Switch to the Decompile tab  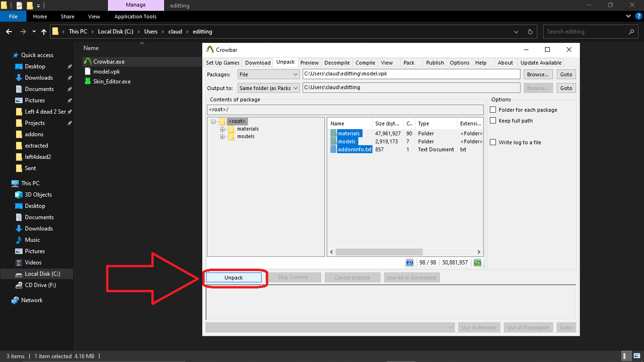point(337,63)
